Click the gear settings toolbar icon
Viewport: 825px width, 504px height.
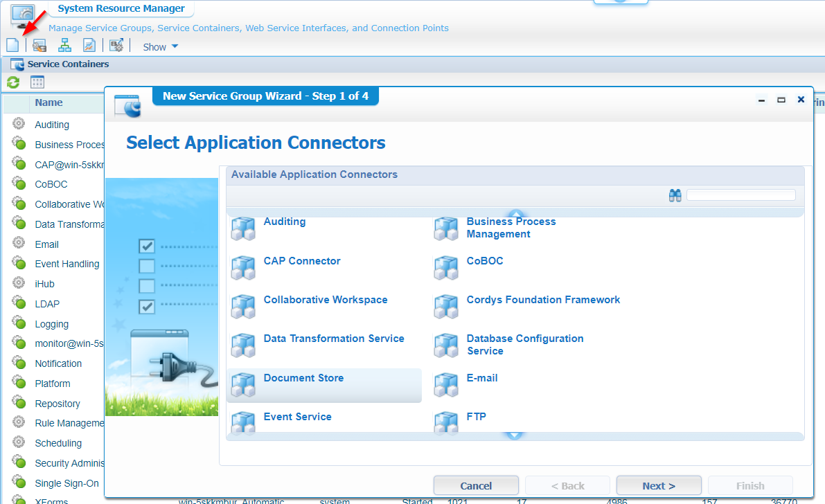coord(116,46)
